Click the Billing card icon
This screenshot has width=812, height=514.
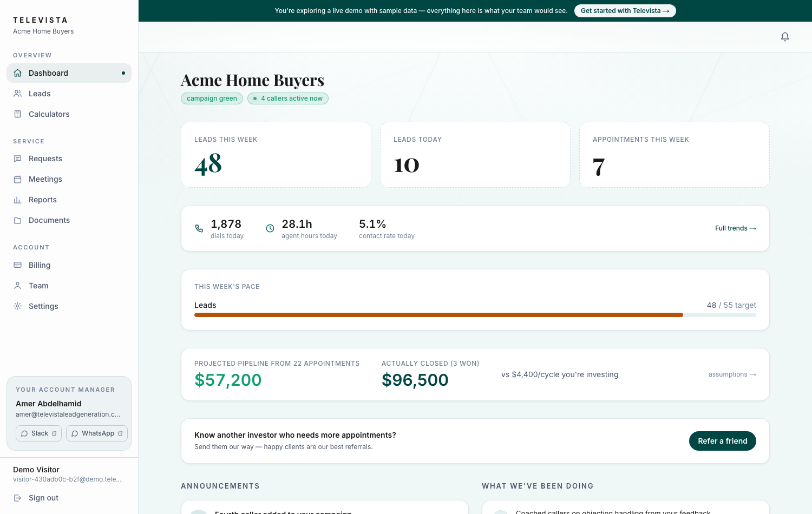(x=18, y=265)
